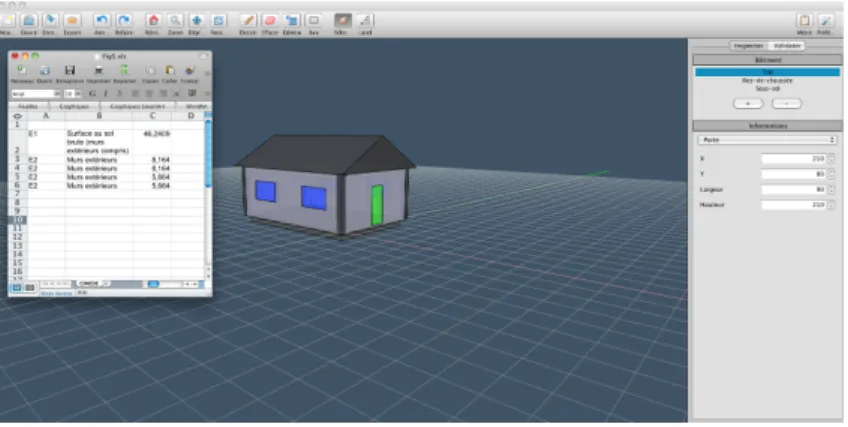Toggle bold G button in spreadsheet
This screenshot has height=427, width=848.
tap(92, 94)
